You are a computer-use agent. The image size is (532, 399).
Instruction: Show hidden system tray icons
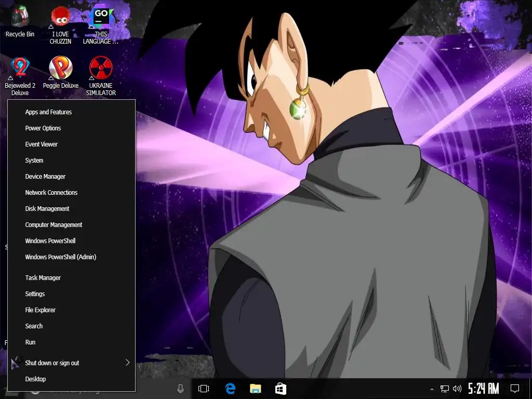pos(432,389)
